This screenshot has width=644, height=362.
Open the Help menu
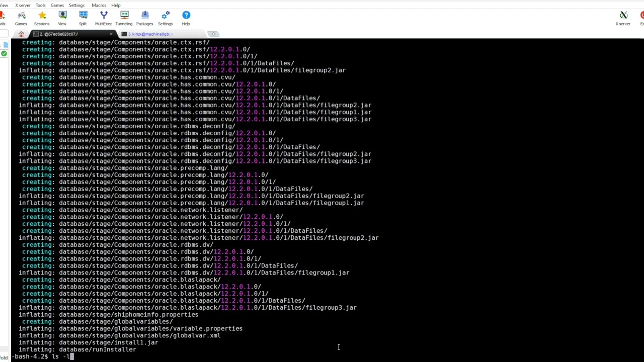click(116, 5)
